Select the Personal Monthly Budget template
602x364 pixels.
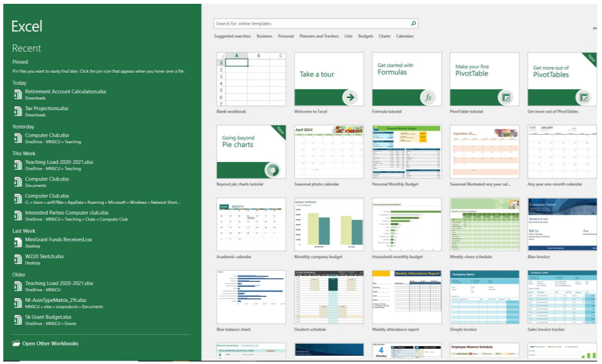(406, 152)
